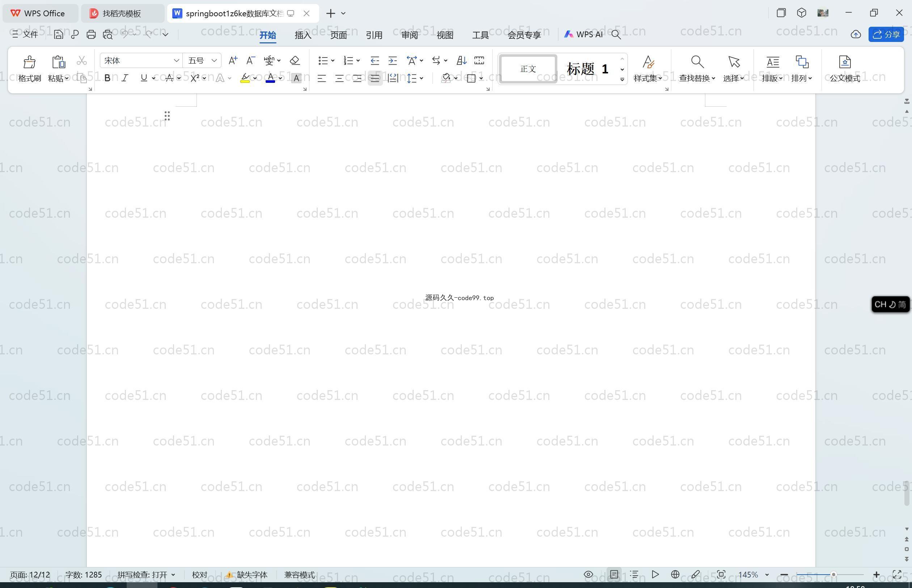Open the Page (页面) tab
The height and width of the screenshot is (588, 912).
click(338, 35)
